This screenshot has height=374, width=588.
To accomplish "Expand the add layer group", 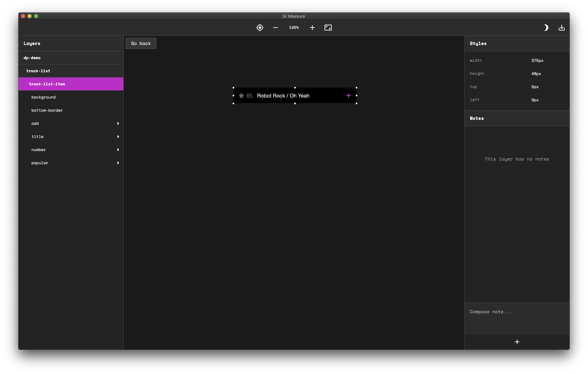I will (x=118, y=123).
